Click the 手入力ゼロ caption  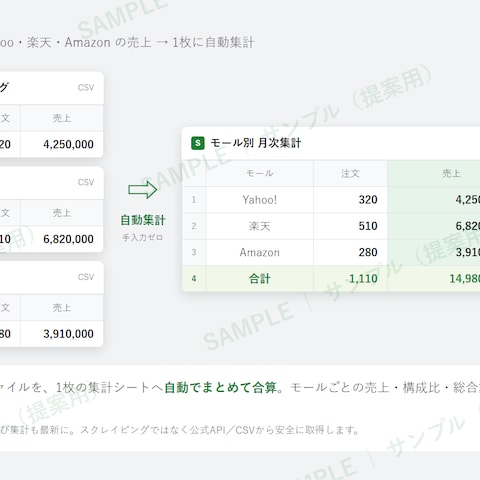click(x=143, y=238)
